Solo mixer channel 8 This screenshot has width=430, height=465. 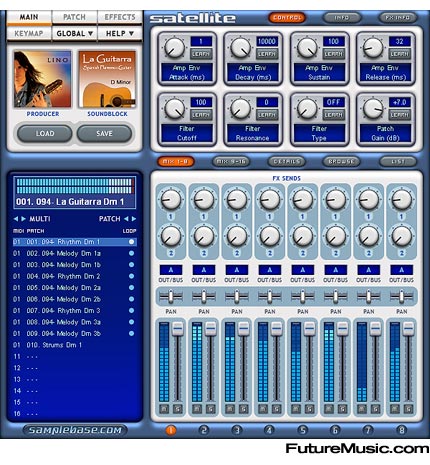click(408, 409)
